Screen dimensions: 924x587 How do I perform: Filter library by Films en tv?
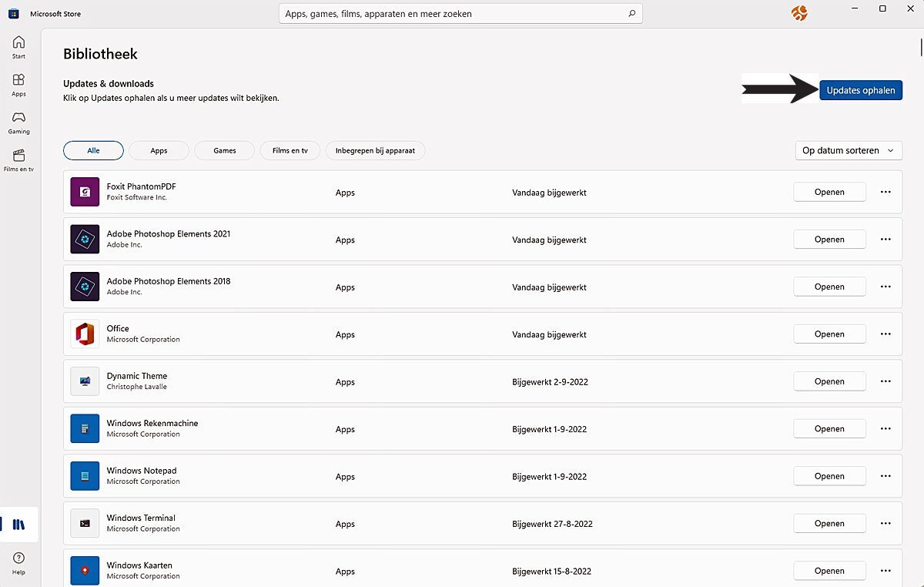click(x=290, y=150)
